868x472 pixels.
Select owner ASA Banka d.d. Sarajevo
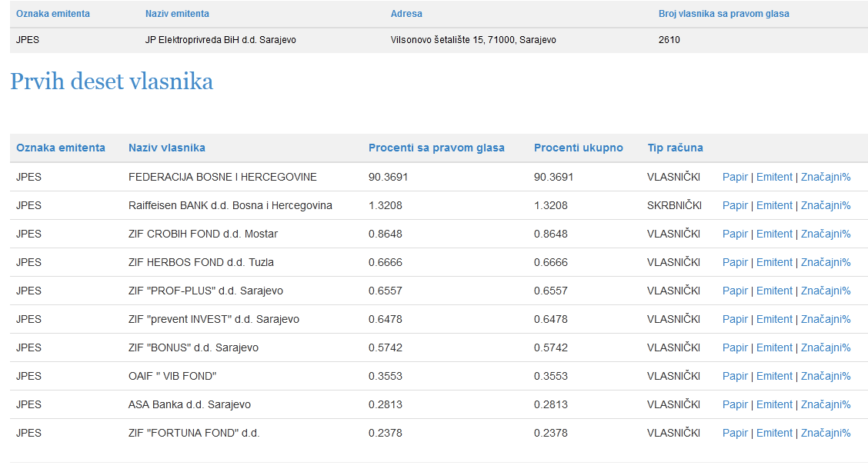[x=189, y=404]
